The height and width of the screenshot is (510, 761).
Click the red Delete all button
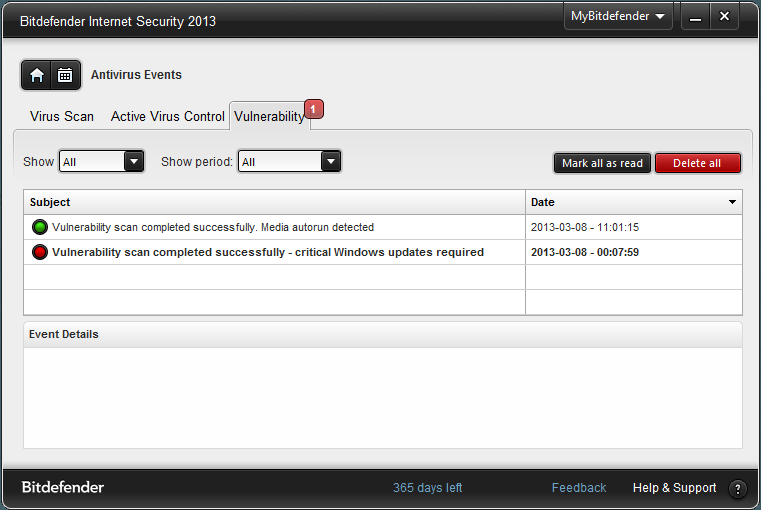click(697, 163)
